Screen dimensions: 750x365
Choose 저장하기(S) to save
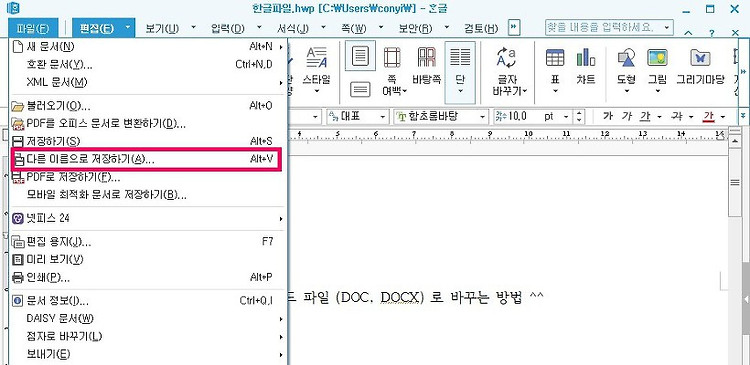point(148,141)
